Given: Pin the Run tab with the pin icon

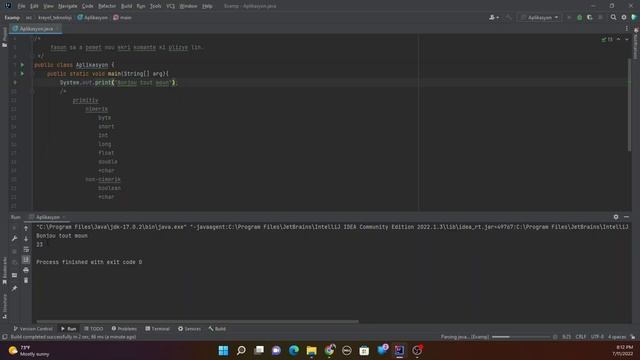Looking at the screenshot, I should pos(15,289).
